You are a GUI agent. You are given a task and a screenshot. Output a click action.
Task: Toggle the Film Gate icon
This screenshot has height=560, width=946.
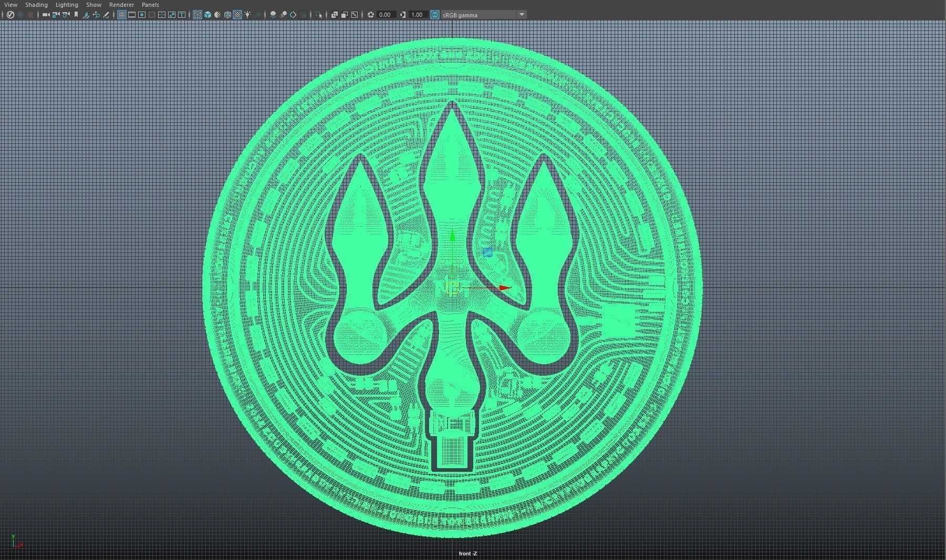pos(132,15)
